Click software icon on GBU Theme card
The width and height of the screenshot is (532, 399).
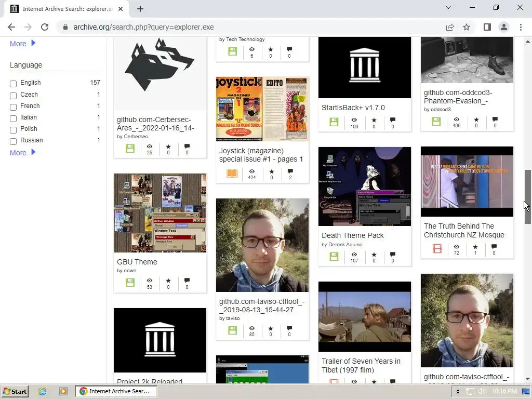pos(130,282)
